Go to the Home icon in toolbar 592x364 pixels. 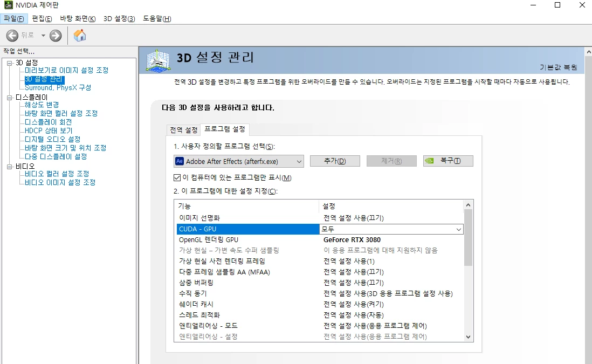click(x=80, y=36)
